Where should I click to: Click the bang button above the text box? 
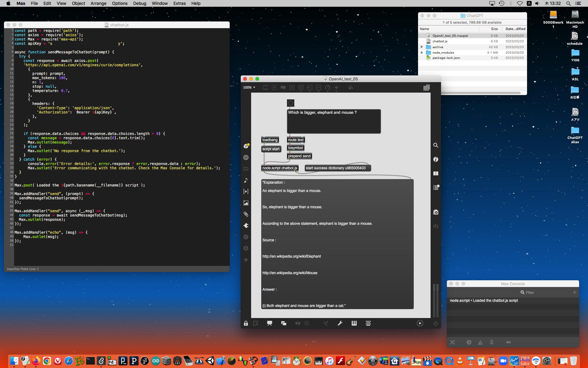pos(291,103)
